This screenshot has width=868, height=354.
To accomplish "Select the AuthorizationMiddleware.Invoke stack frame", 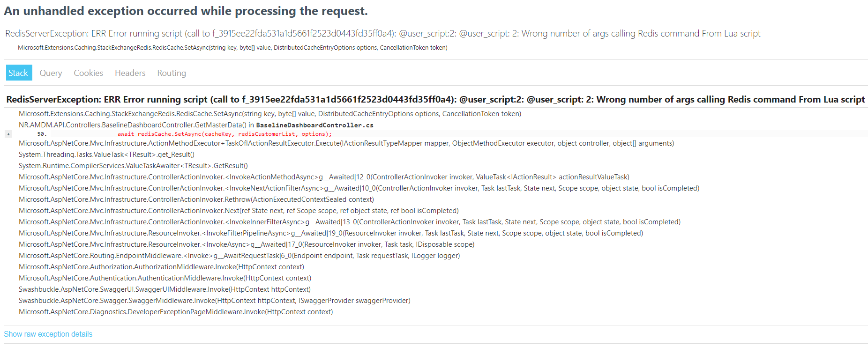I will click(161, 266).
